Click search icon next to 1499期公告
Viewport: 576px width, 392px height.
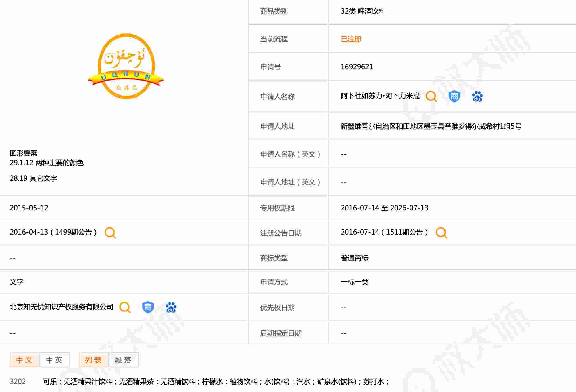[110, 233]
